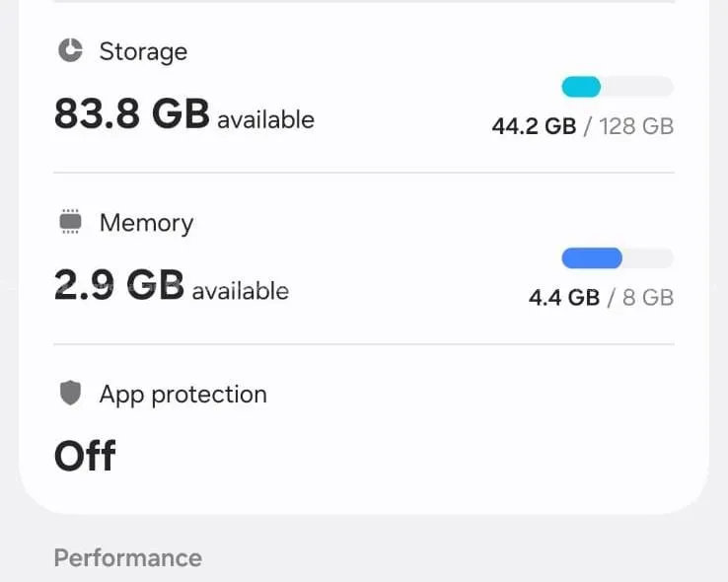Tap the 8 GB total memory text
This screenshot has height=582, width=728.
click(648, 298)
